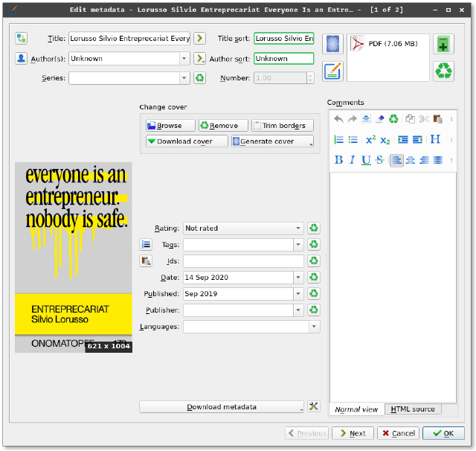The image size is (476, 451).
Task: Open the tag editor icon beside Tags
Action: click(x=146, y=245)
